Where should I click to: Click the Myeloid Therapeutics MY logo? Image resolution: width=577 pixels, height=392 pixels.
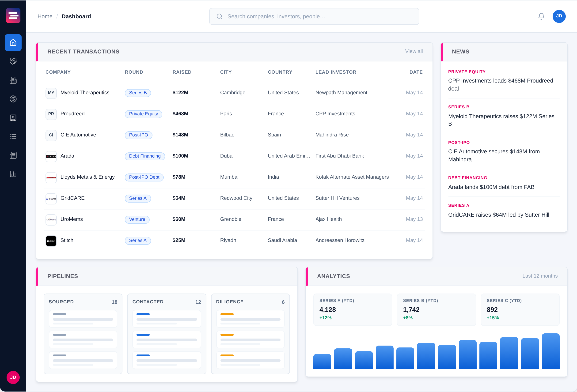[51, 93]
